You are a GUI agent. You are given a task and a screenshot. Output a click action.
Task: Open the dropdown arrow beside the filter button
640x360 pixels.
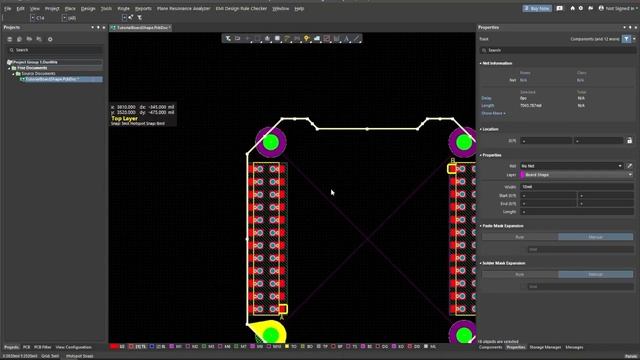(634, 39)
